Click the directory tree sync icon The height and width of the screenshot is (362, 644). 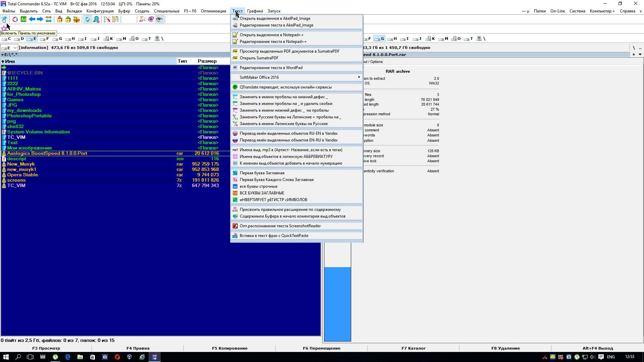(x=115, y=19)
